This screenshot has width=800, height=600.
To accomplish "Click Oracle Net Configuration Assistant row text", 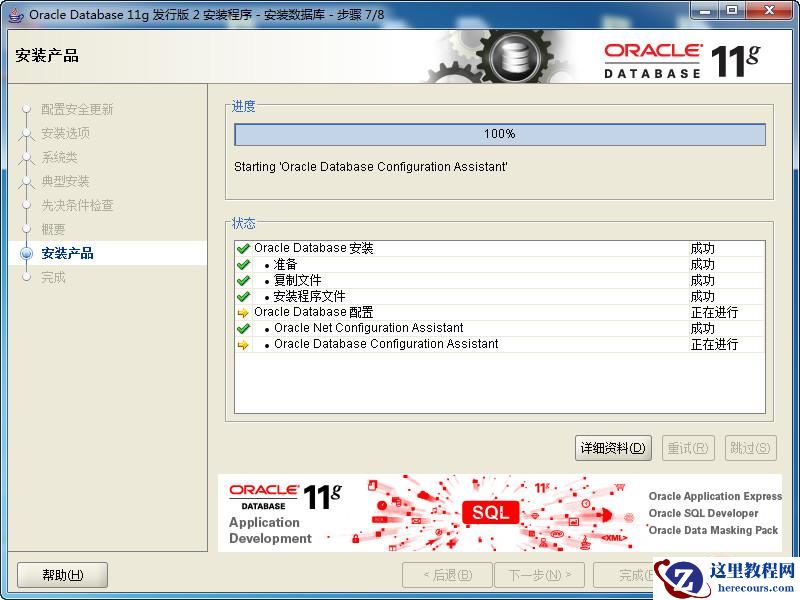I will pyautogui.click(x=368, y=328).
